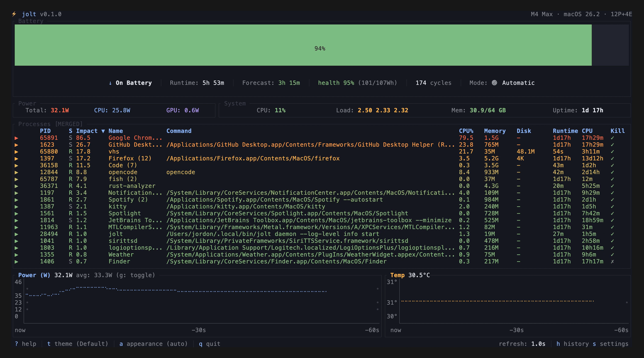The height and width of the screenshot is (358, 644).
Task: Sort processes by the Memory column header
Action: coord(494,131)
